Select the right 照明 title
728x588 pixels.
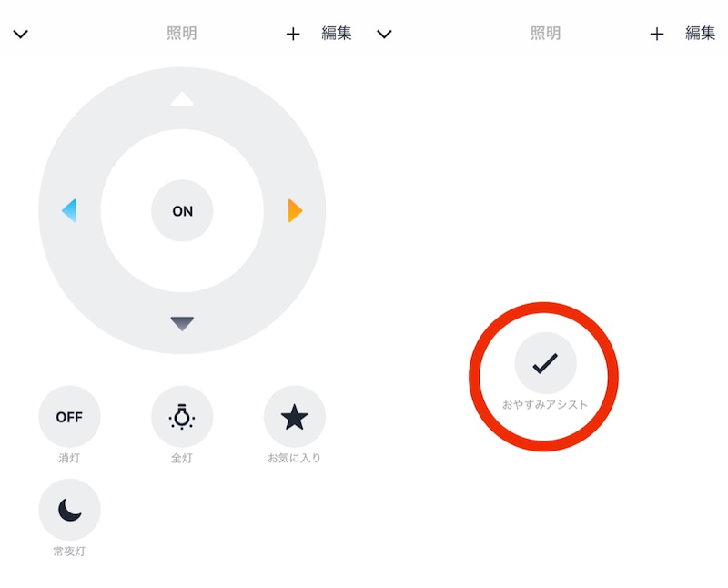546,33
